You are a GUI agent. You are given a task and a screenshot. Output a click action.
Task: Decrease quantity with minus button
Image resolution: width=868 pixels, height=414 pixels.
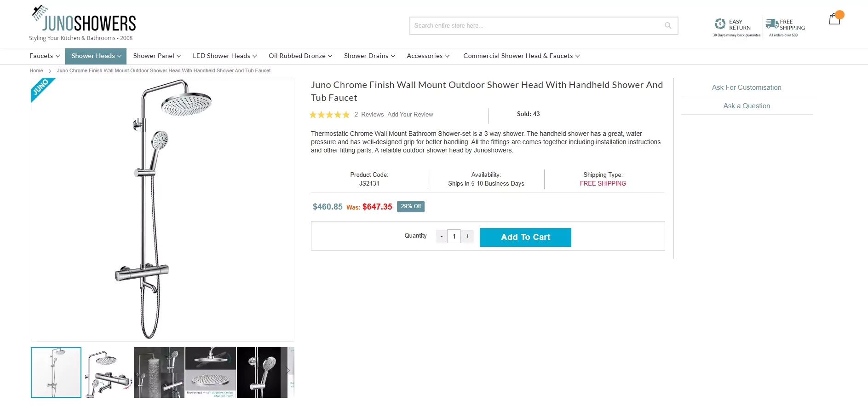[442, 236]
